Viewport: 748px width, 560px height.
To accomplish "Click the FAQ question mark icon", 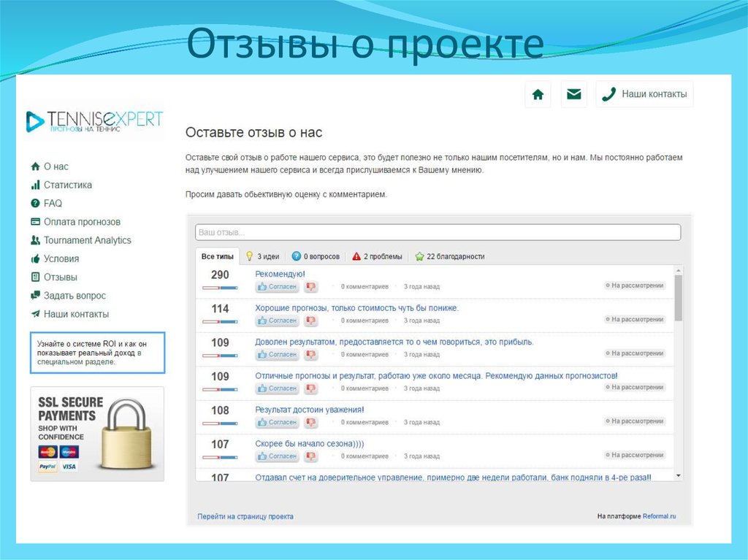I will click(x=35, y=203).
